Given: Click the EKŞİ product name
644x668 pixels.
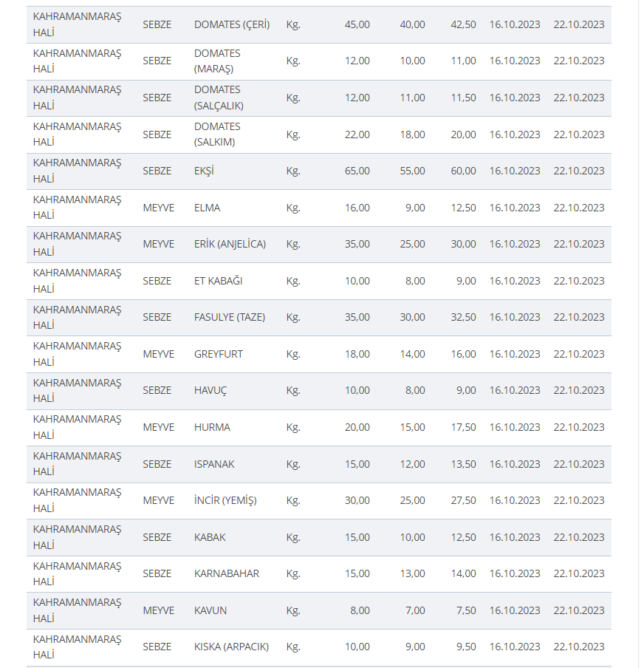Looking at the screenshot, I should pos(204,171).
